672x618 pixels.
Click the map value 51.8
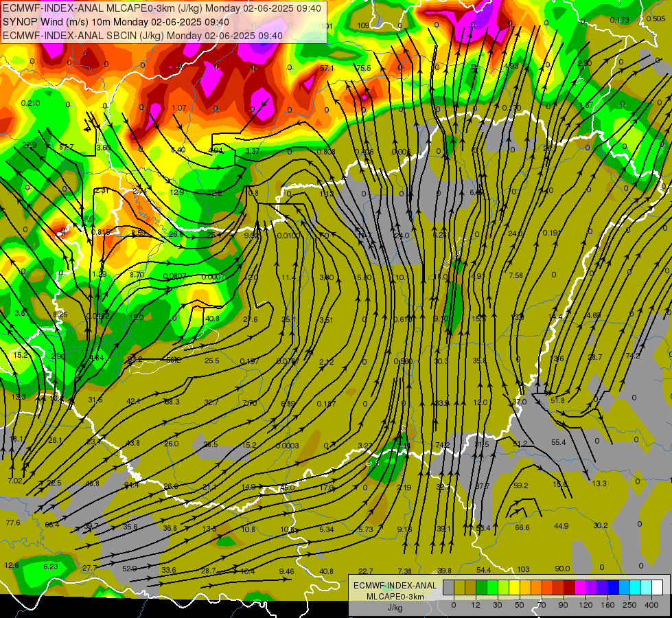click(x=557, y=400)
